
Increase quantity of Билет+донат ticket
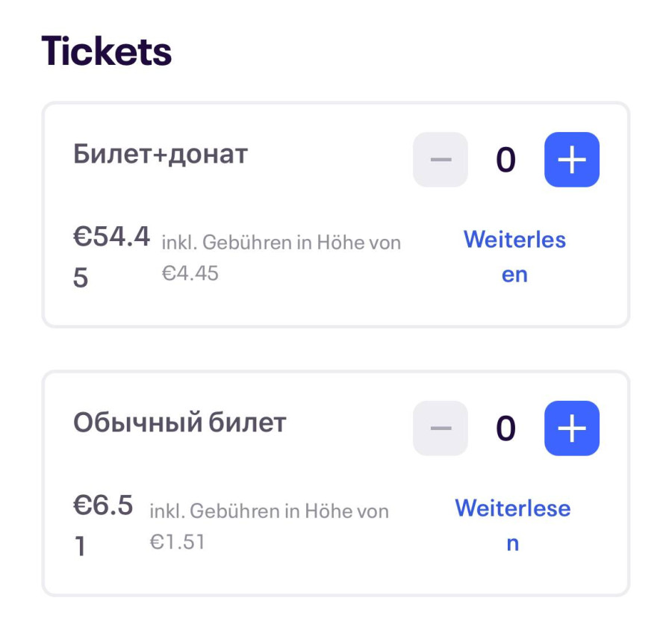572,160
